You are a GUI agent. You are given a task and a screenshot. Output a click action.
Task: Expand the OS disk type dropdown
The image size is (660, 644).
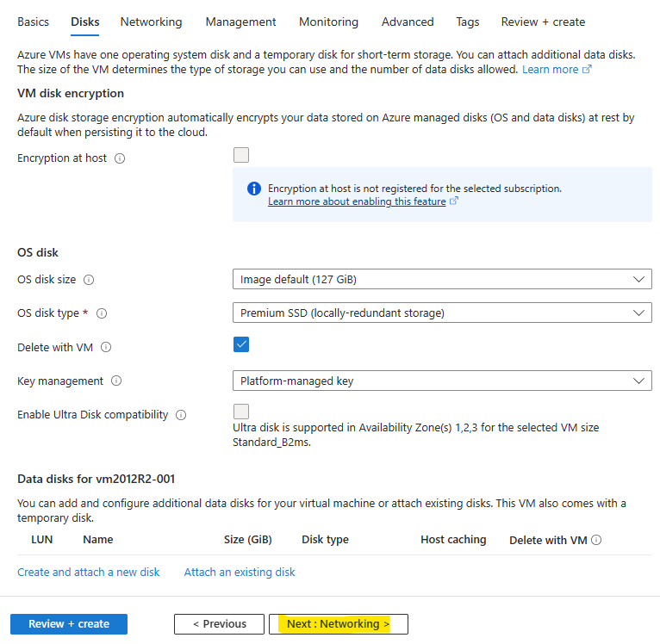pos(442,313)
